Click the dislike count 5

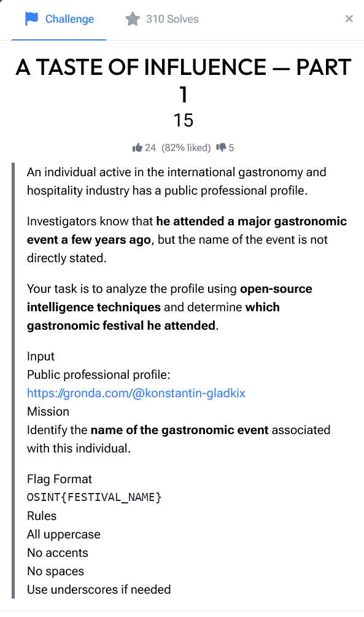pyautogui.click(x=231, y=147)
